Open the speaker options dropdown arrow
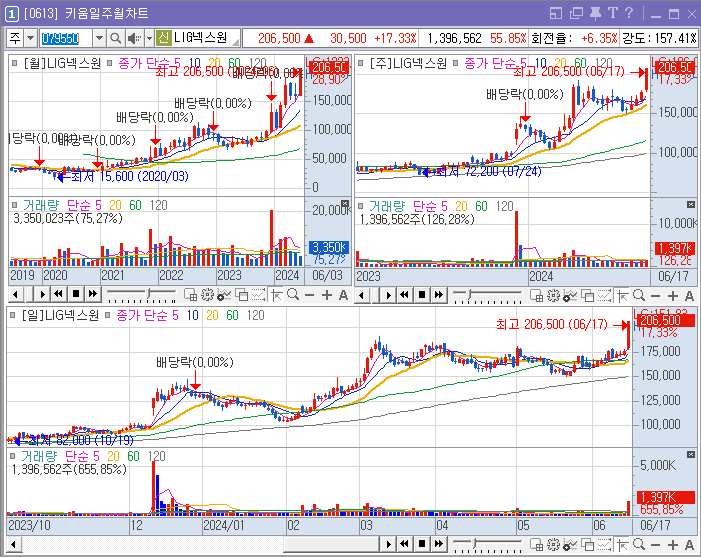 [x=149, y=38]
